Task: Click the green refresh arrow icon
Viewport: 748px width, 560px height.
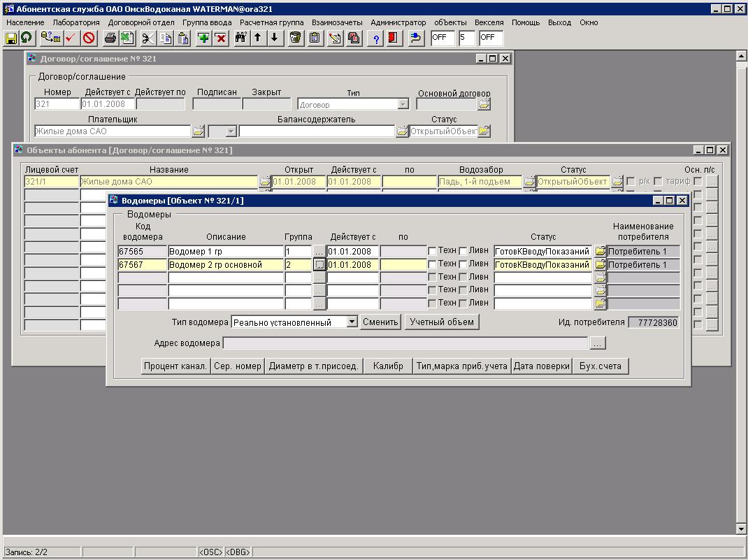Action: pyautogui.click(x=27, y=38)
